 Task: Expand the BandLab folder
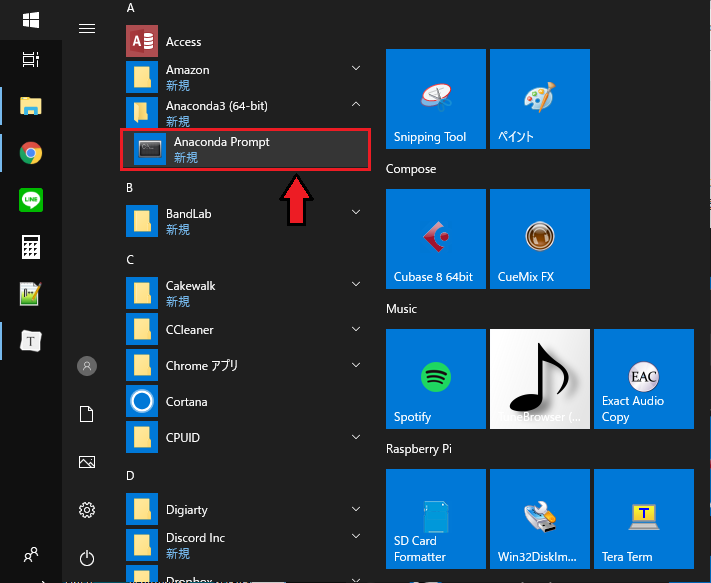tap(356, 212)
